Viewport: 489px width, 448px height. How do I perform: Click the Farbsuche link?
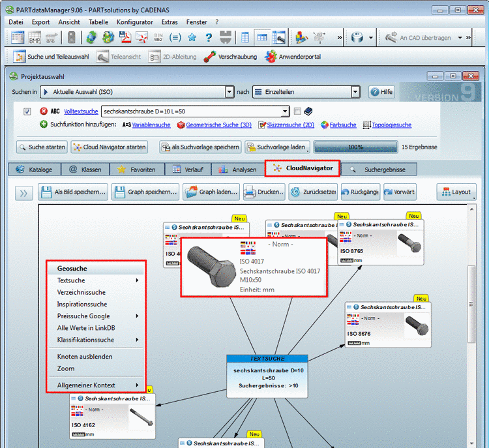point(343,125)
